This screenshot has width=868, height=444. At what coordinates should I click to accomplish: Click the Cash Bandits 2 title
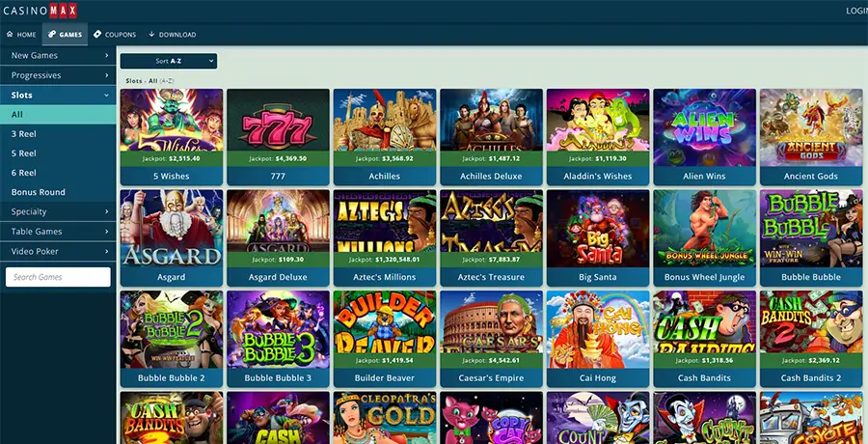[x=811, y=378]
